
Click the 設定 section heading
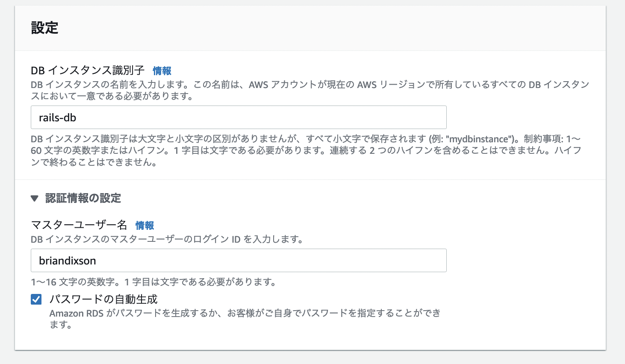coord(44,27)
